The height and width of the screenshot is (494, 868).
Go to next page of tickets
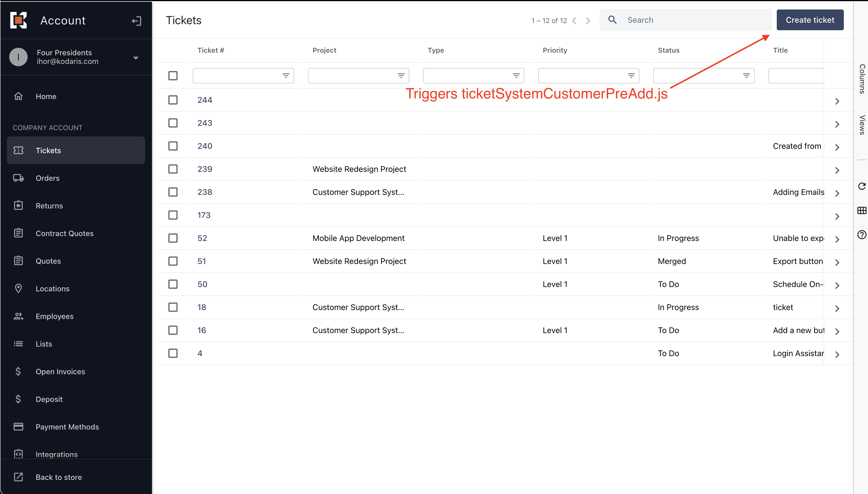click(x=588, y=21)
